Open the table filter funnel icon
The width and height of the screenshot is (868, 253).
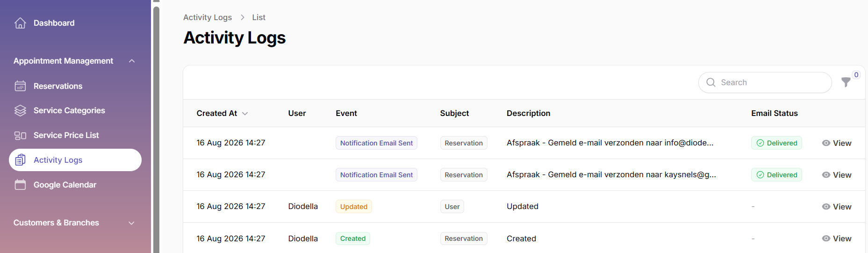coord(846,82)
